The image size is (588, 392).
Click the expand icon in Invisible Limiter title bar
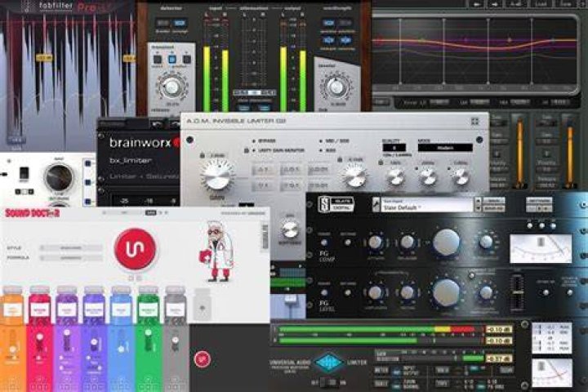[x=474, y=121]
